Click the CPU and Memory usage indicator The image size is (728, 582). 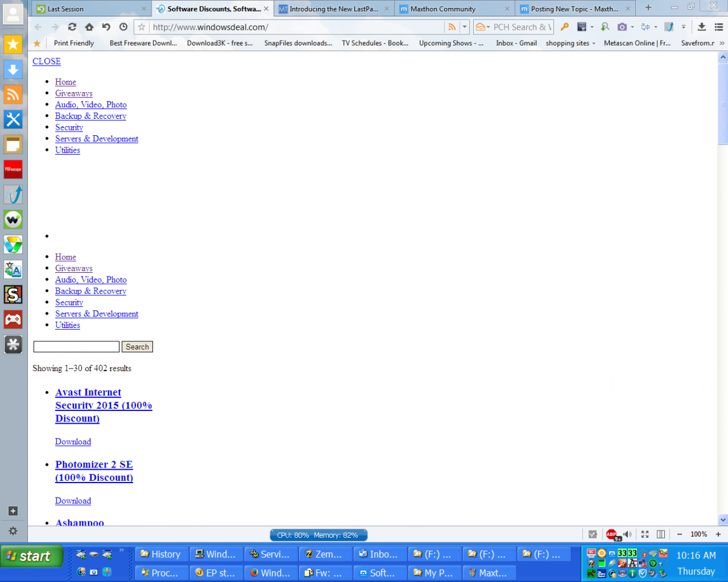(318, 535)
